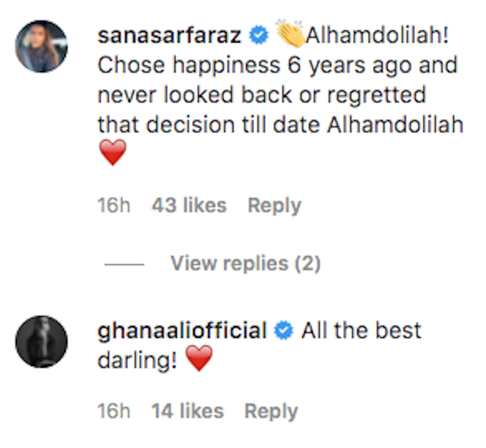Open ghanaaliofficial's profile picture
This screenshot has width=486, height=448.
click(41, 342)
